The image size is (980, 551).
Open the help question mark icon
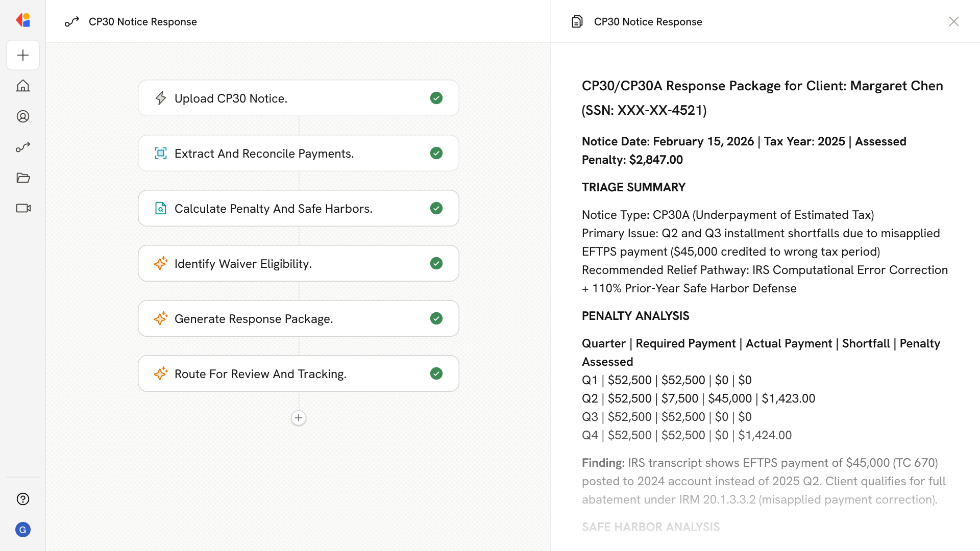[x=23, y=499]
